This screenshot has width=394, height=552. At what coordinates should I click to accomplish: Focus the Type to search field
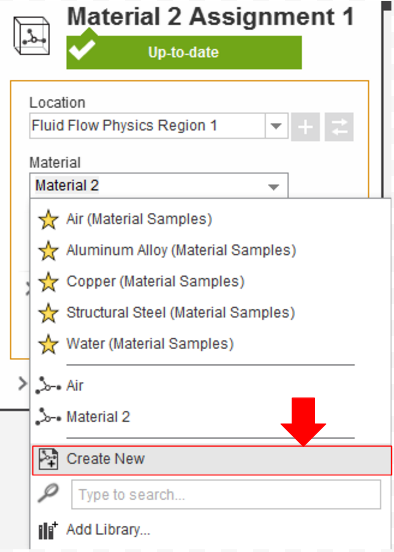[226, 494]
